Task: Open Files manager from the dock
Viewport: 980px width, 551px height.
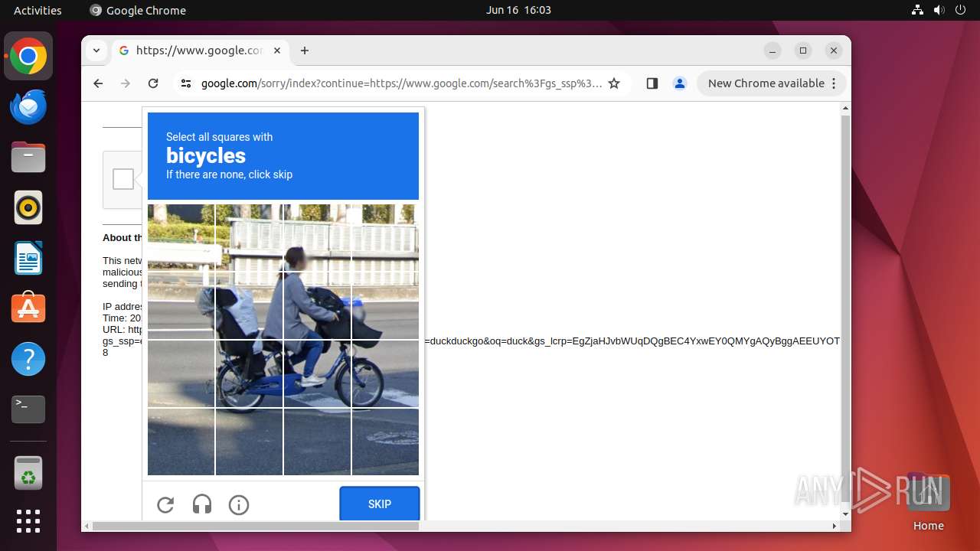Action: 28,158
